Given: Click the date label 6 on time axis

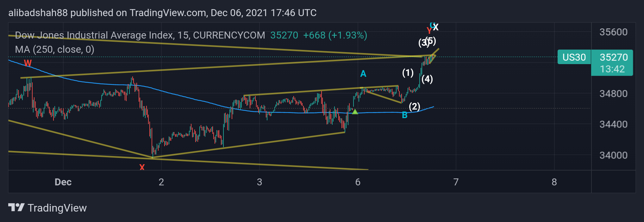Looking at the screenshot, I should pos(358,182).
